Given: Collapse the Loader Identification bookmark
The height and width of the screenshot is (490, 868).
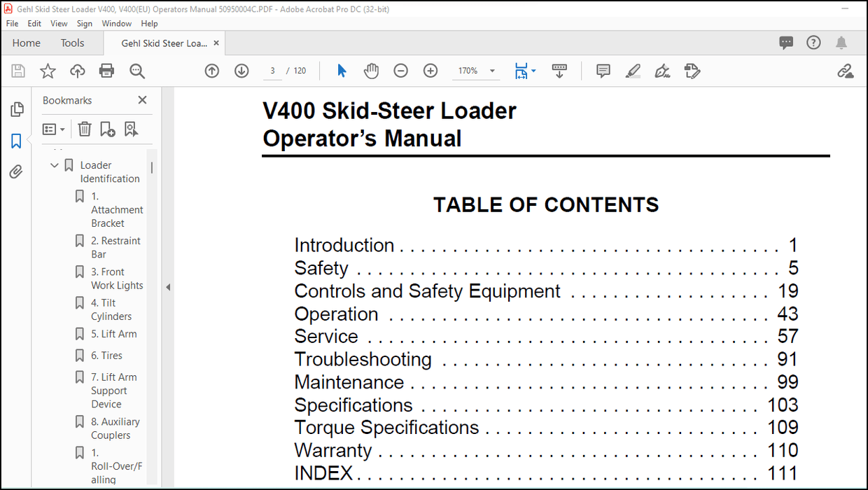Looking at the screenshot, I should click(55, 164).
